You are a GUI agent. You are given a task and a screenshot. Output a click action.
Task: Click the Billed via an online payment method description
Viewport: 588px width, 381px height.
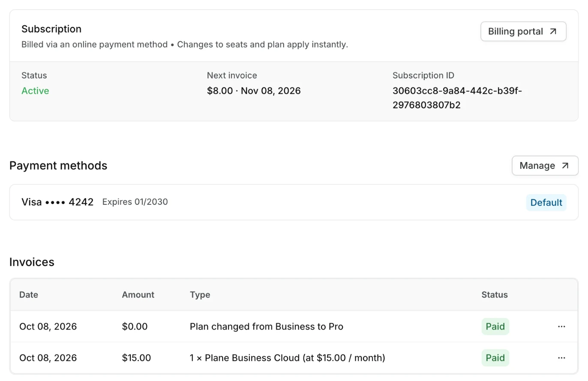pos(185,45)
